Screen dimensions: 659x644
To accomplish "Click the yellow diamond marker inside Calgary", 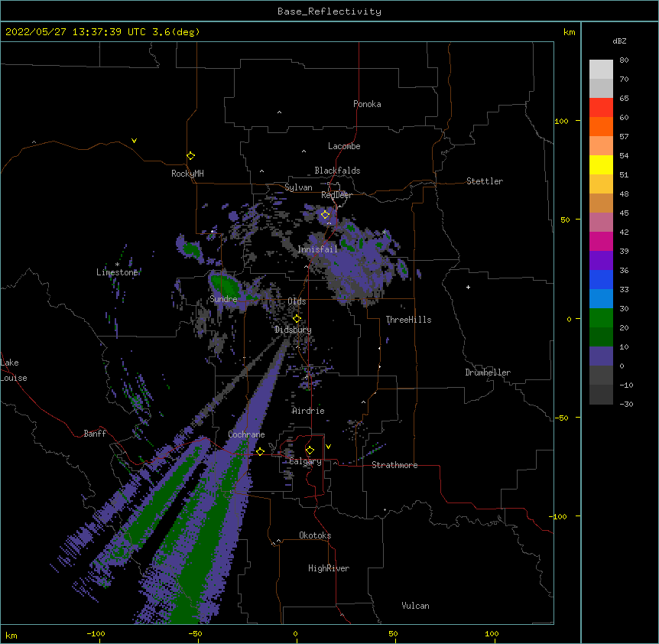I will click(x=310, y=450).
